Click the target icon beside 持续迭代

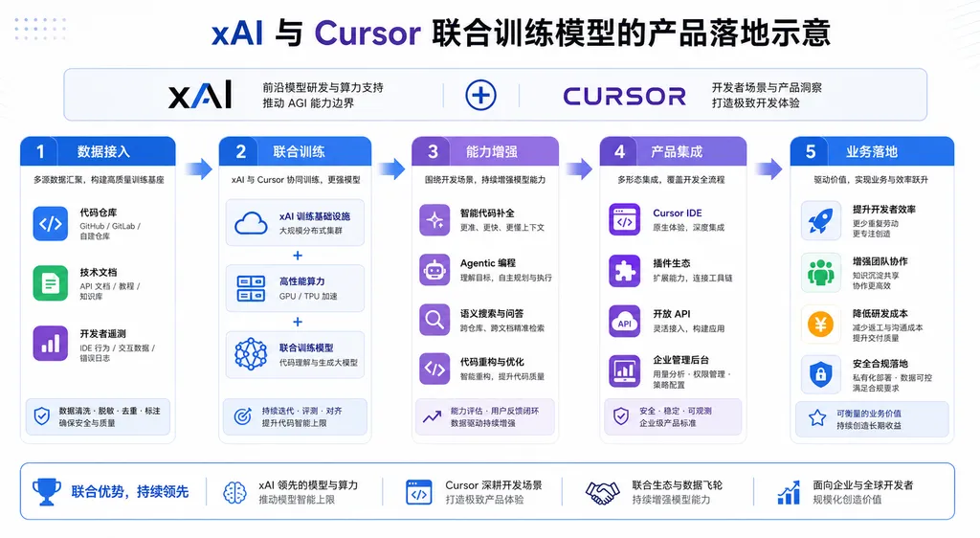pyautogui.click(x=242, y=416)
